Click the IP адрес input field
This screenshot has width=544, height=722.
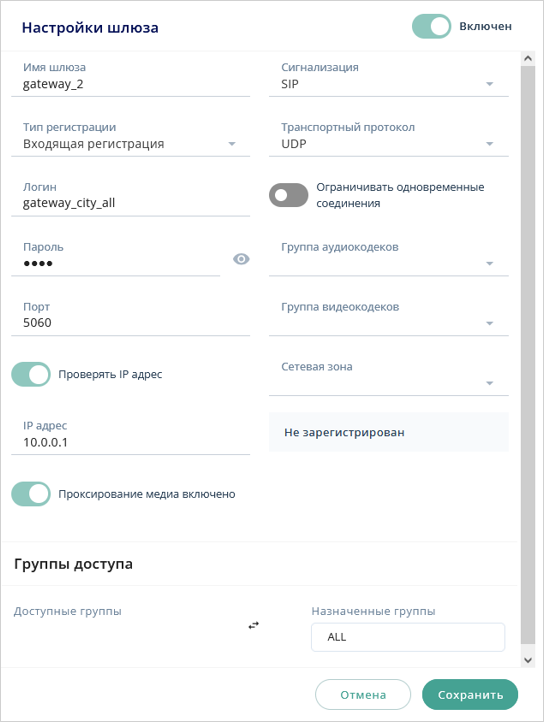click(x=130, y=437)
